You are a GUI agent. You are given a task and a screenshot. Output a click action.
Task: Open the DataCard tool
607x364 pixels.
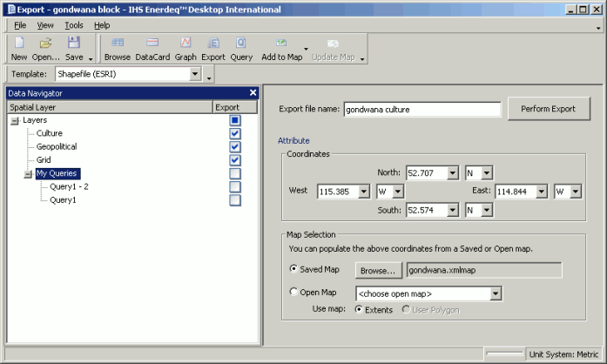tap(152, 43)
